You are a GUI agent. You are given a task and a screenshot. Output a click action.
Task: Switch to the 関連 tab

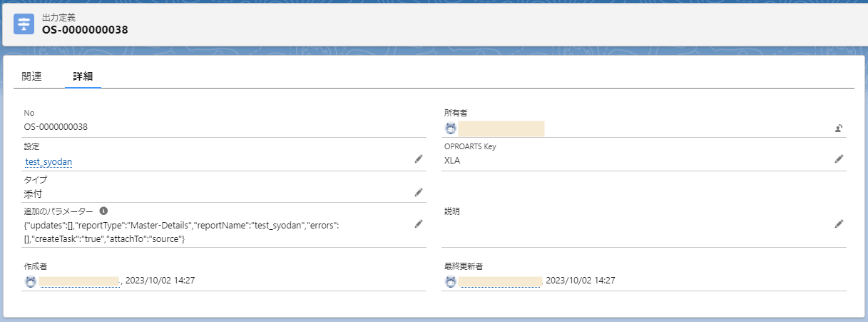click(x=32, y=76)
